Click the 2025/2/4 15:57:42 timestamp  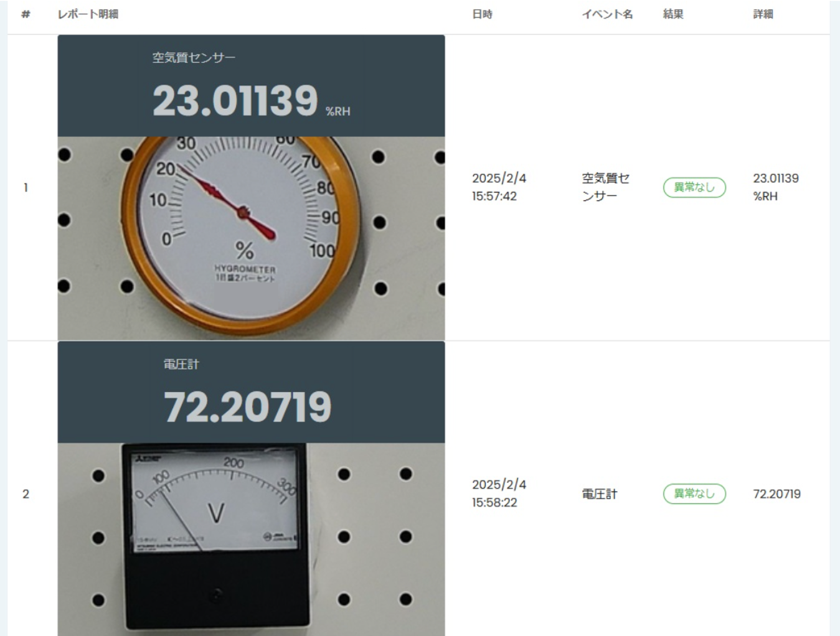(499, 187)
